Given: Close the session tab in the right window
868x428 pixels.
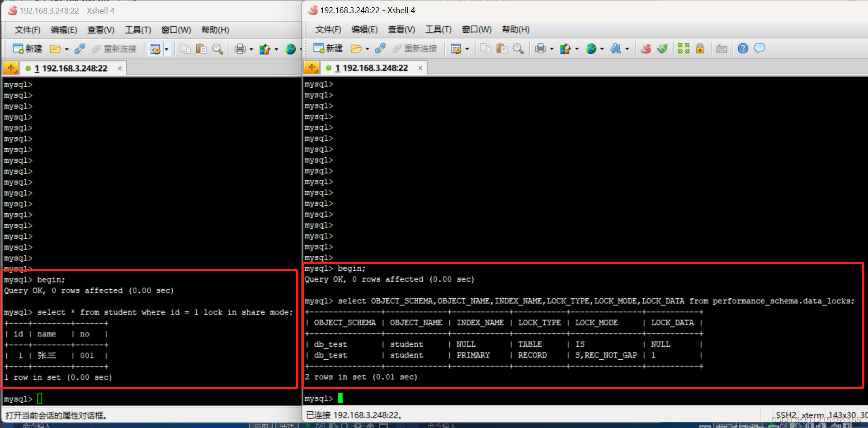Looking at the screenshot, I should click(x=420, y=68).
